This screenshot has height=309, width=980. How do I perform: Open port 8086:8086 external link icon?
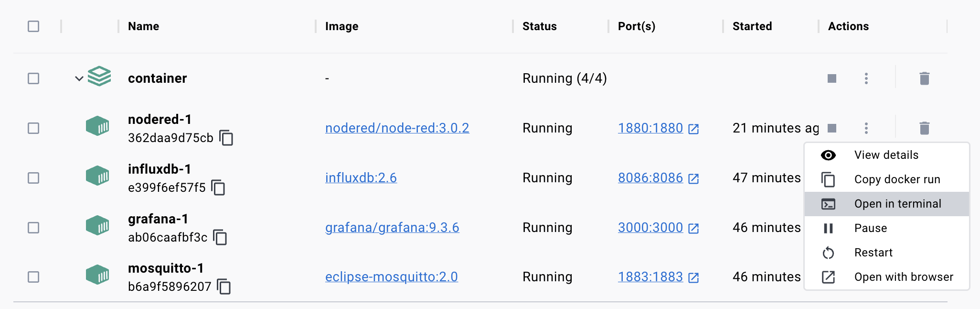[693, 178]
